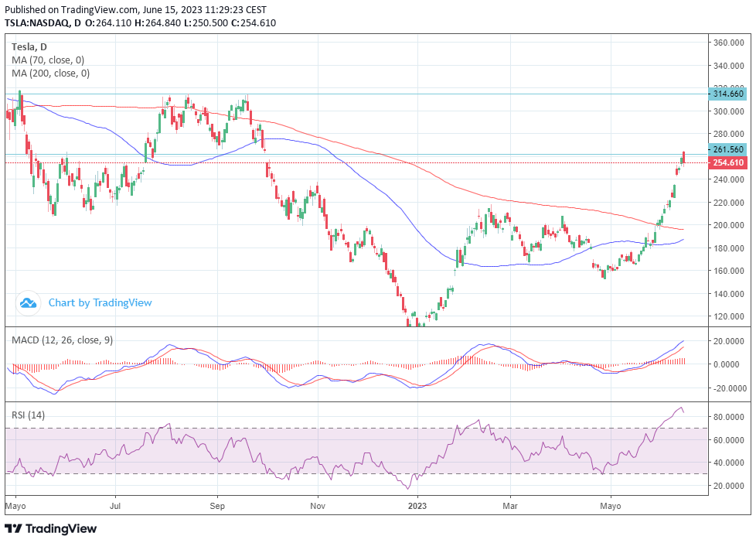
Task: Click the RSI (14) indicator label
Action: tap(28, 415)
